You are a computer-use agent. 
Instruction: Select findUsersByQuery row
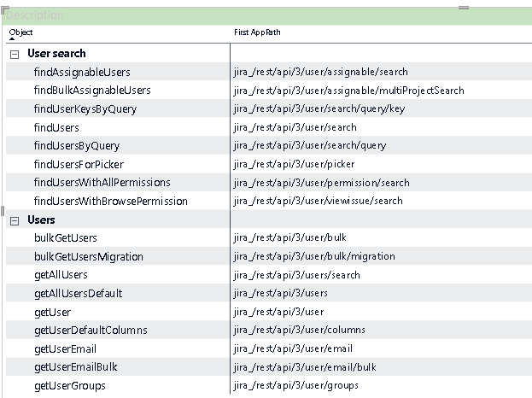269,145
